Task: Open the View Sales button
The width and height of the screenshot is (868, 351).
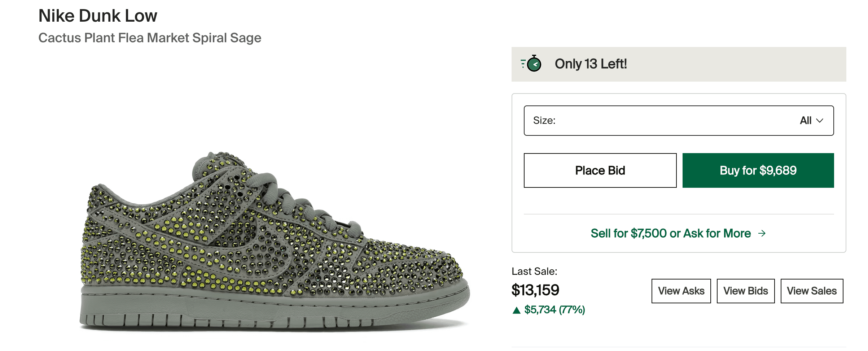Action: pyautogui.click(x=811, y=291)
